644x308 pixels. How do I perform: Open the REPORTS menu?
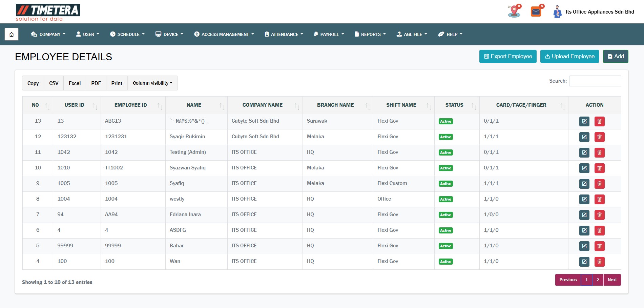(370, 34)
